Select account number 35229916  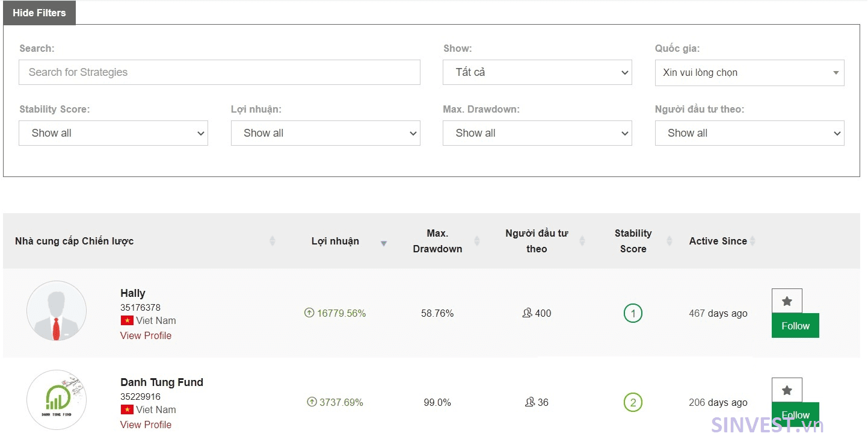tap(140, 397)
